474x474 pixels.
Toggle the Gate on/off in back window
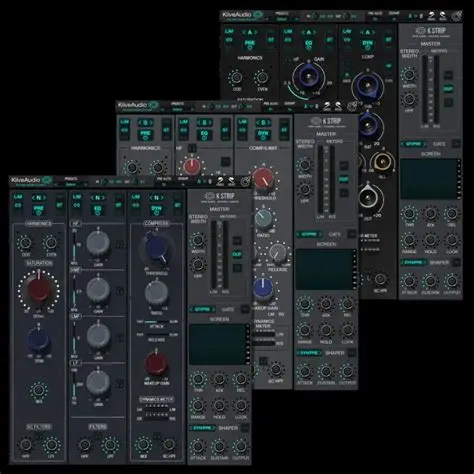[456, 144]
